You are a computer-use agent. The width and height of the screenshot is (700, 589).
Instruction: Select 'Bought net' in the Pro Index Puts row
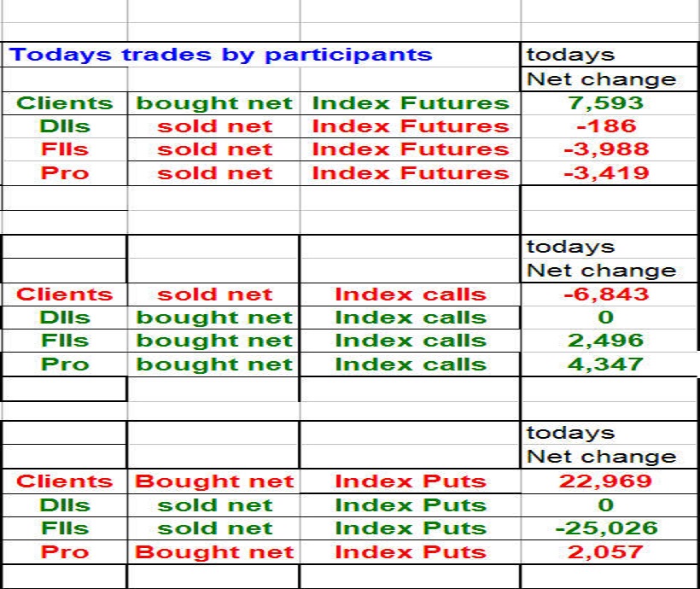pos(214,551)
